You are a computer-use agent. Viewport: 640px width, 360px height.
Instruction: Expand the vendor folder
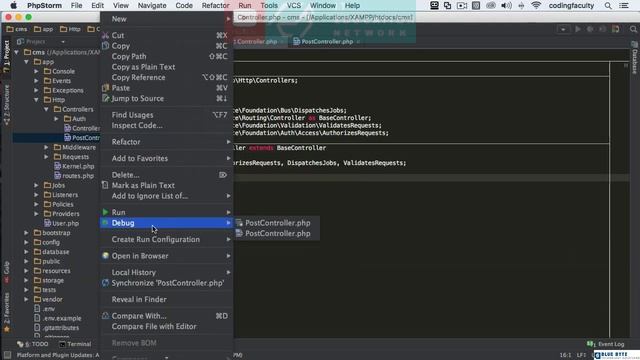coord(27,299)
